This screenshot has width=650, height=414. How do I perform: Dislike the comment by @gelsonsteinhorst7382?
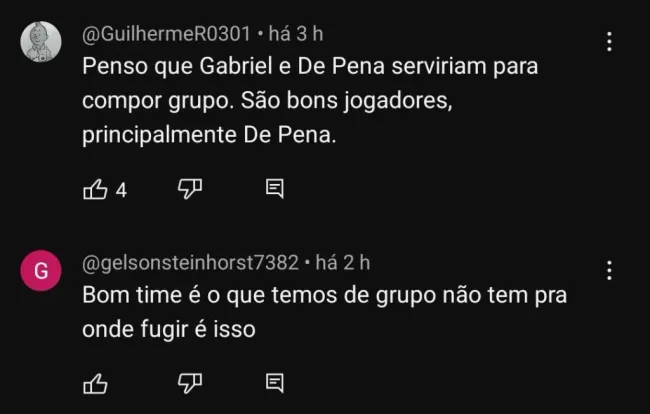click(x=190, y=382)
